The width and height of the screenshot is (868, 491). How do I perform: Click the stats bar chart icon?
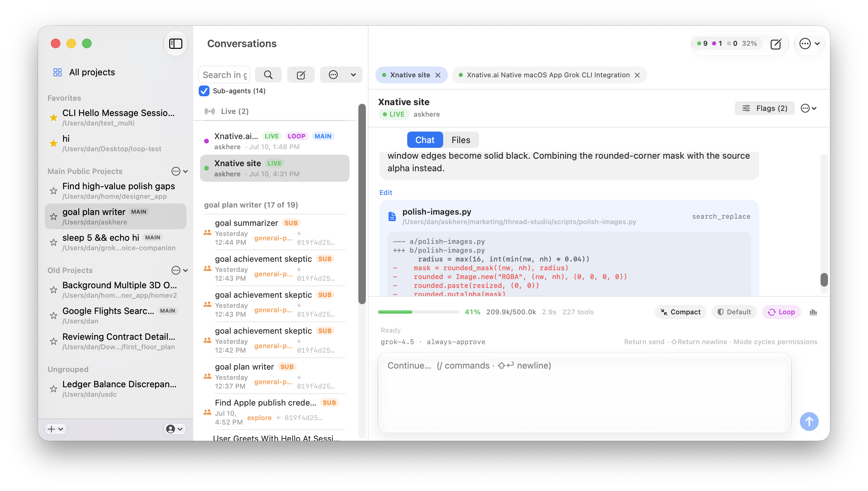pos(813,312)
